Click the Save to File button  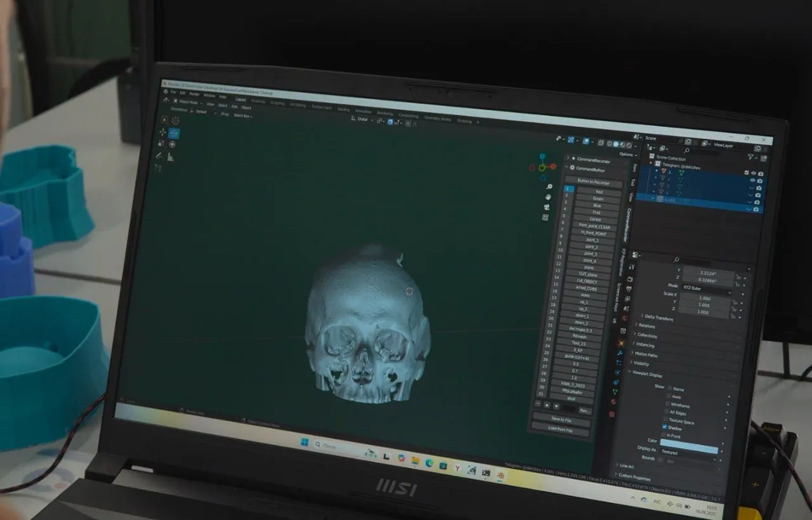tap(561, 419)
